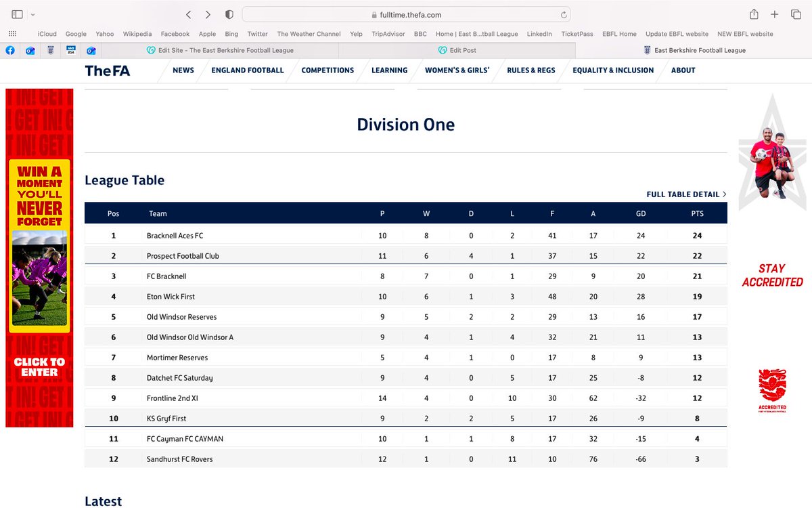Select The FA crest icon in the favorites bar

tap(50, 50)
